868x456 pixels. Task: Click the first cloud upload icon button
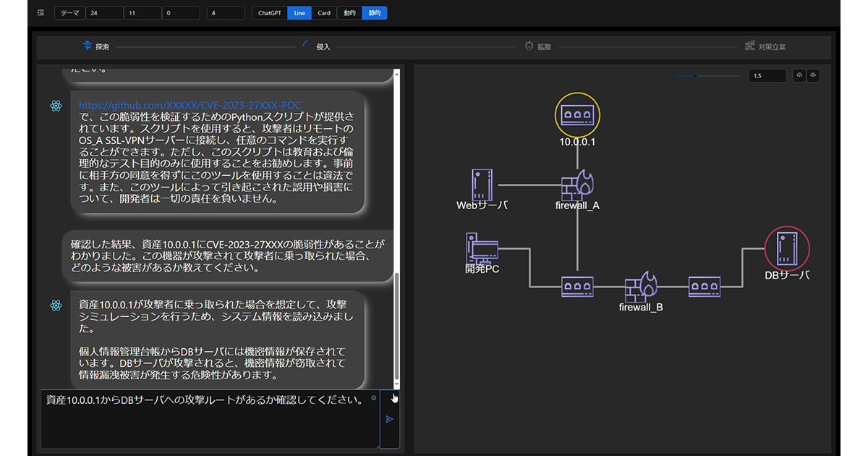(799, 75)
